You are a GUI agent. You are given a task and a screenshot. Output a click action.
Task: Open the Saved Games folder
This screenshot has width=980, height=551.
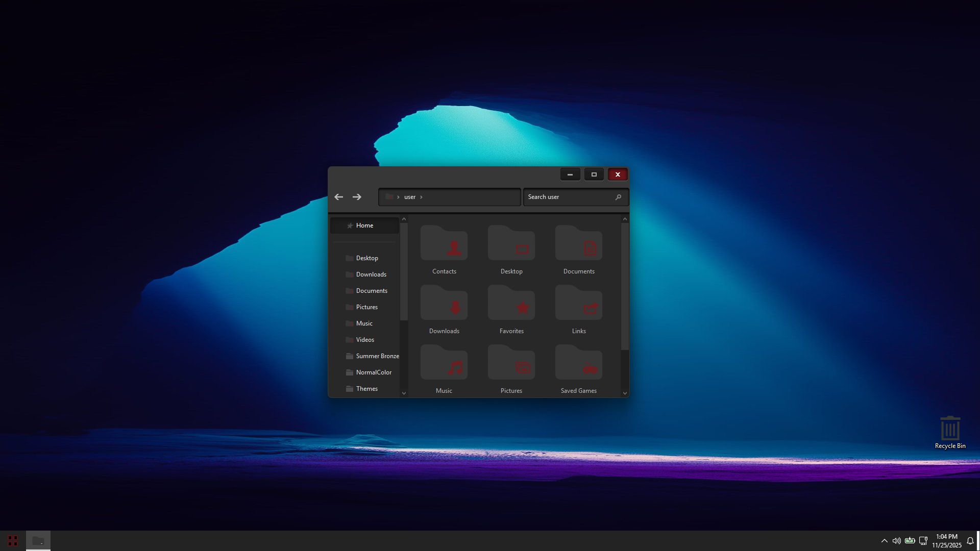[578, 363]
